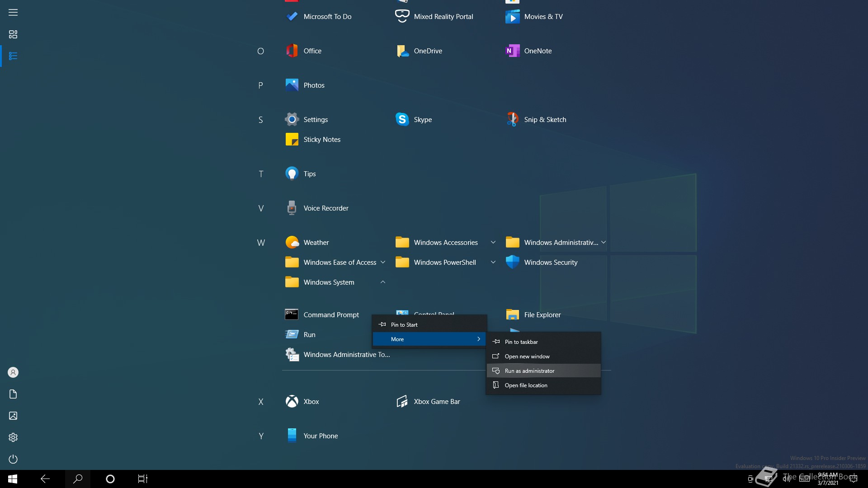
Task: Click the taskbar back arrow
Action: click(x=45, y=479)
